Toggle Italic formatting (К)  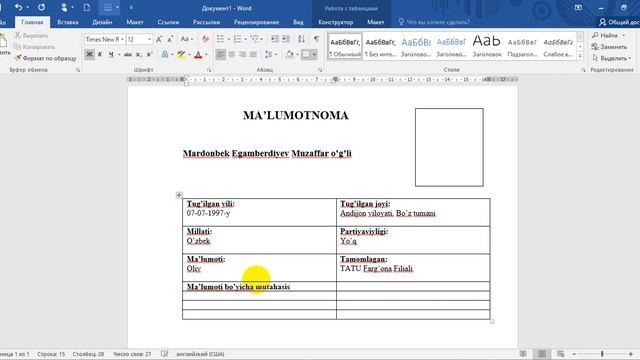[x=100, y=54]
